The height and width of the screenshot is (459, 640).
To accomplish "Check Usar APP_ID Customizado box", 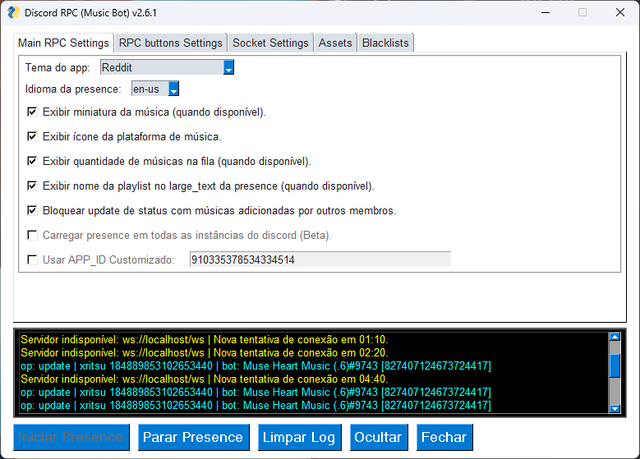I will coord(32,259).
